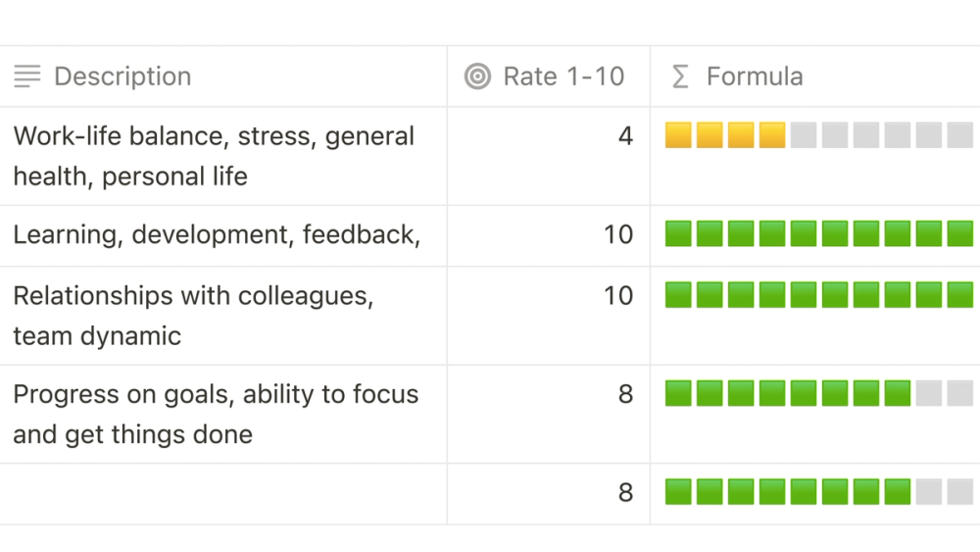Click the rating 10 cell in the Relationships row

click(549, 316)
